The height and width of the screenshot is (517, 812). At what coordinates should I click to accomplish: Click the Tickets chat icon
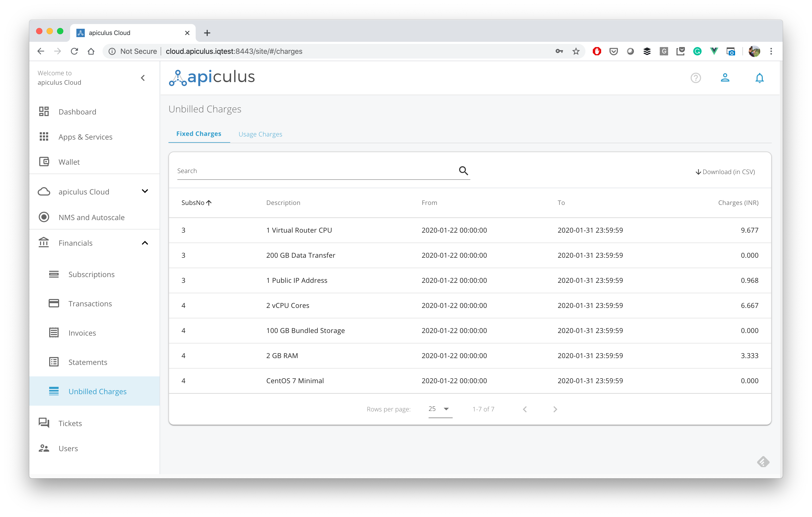coord(44,423)
